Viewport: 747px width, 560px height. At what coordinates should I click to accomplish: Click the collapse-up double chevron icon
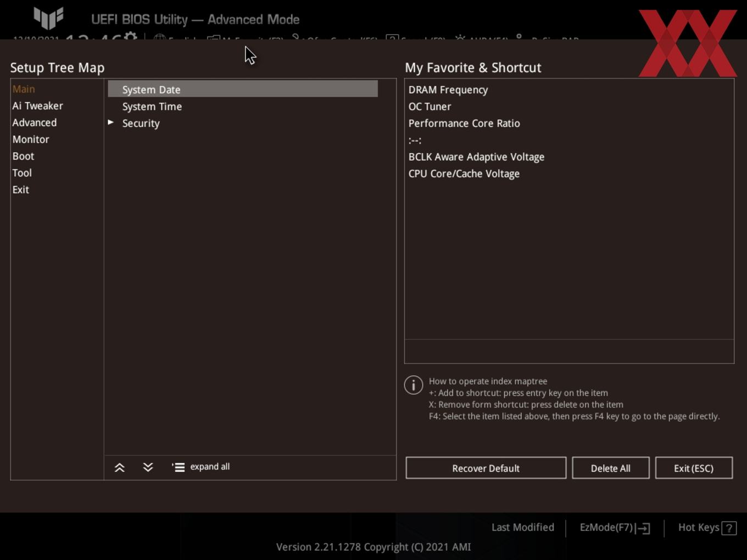(x=120, y=467)
